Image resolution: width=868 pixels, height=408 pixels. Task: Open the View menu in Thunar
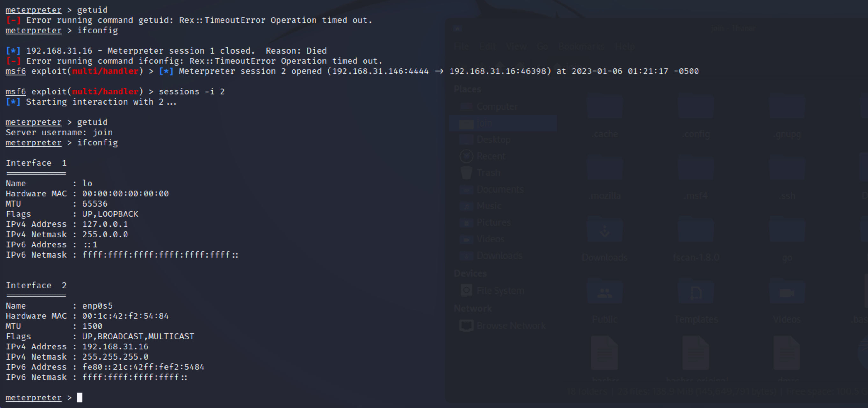click(516, 47)
